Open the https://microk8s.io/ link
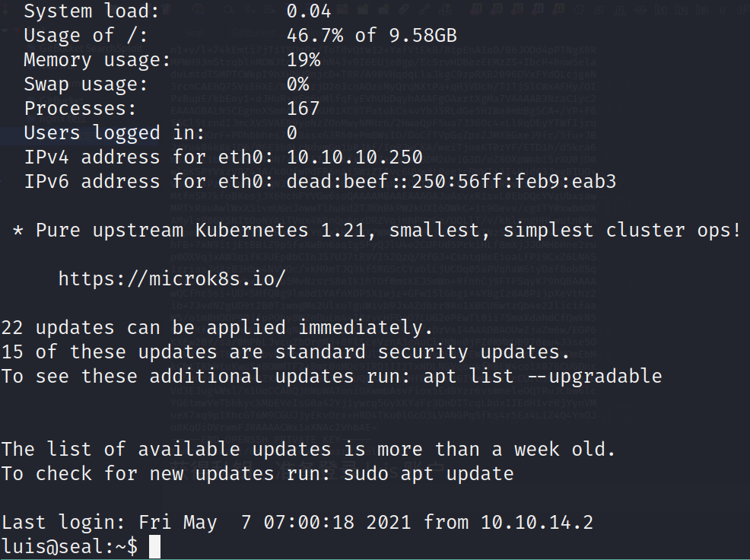The width and height of the screenshot is (750, 560). tap(172, 278)
